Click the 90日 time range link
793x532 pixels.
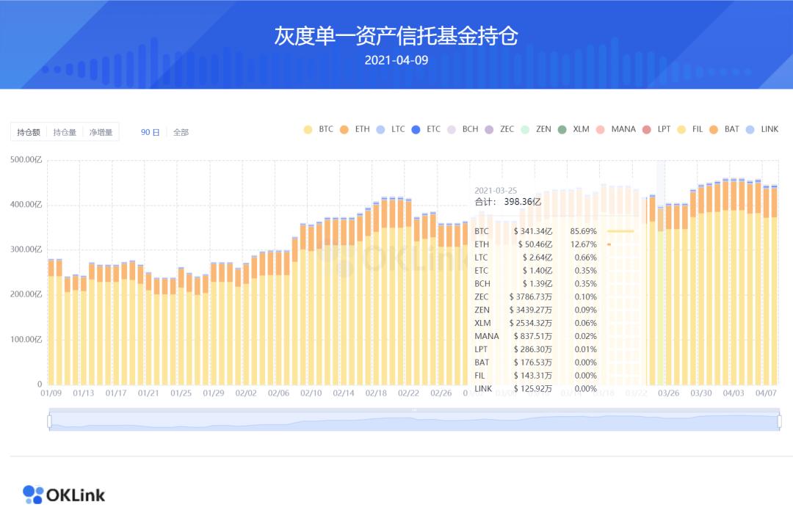click(x=148, y=131)
